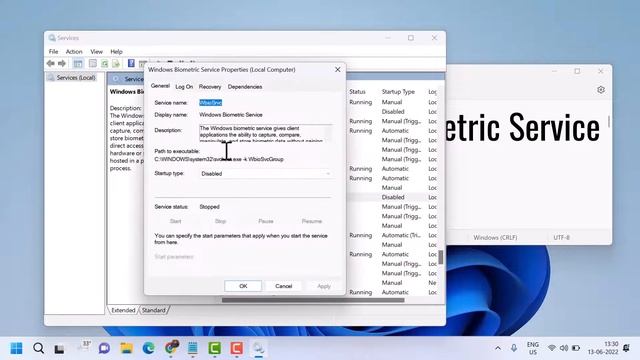Open the Action menu
The height and width of the screenshot is (360, 640).
74,52
